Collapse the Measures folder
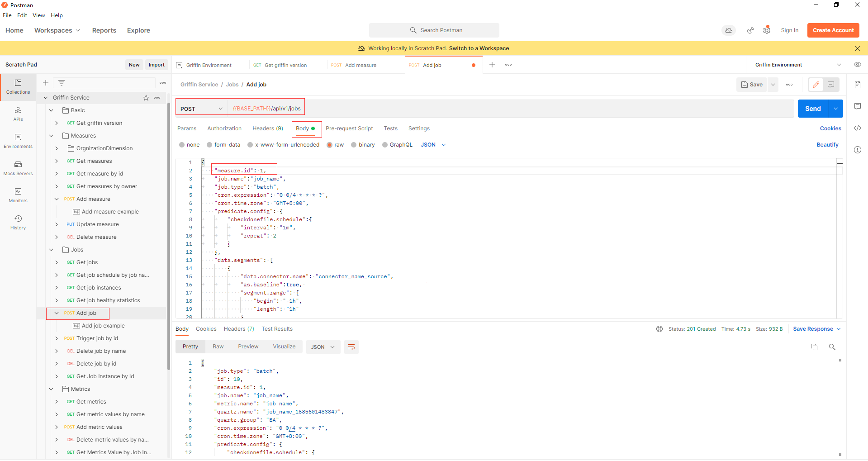Screen dimensions: 868x461 click(51, 136)
